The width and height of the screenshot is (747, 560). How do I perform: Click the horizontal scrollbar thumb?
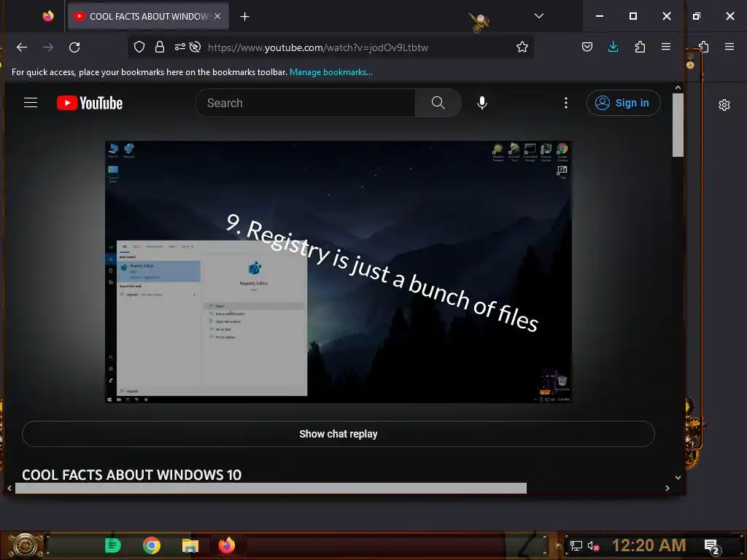pyautogui.click(x=271, y=488)
